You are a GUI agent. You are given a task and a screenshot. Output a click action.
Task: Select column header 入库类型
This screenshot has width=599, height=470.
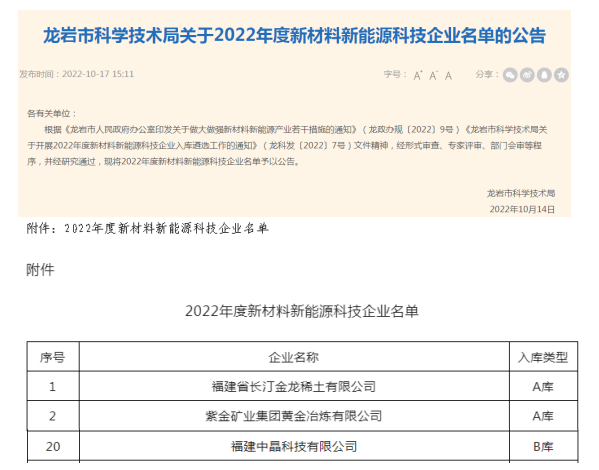coord(543,357)
